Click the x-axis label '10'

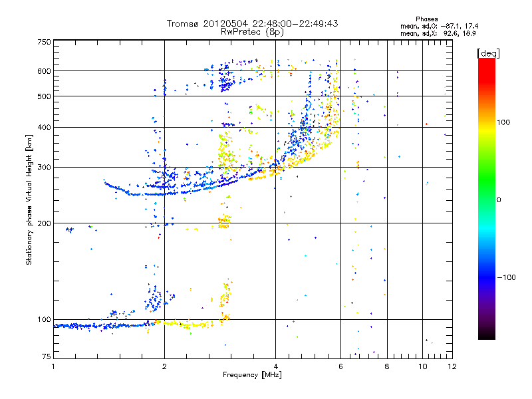pos(422,366)
